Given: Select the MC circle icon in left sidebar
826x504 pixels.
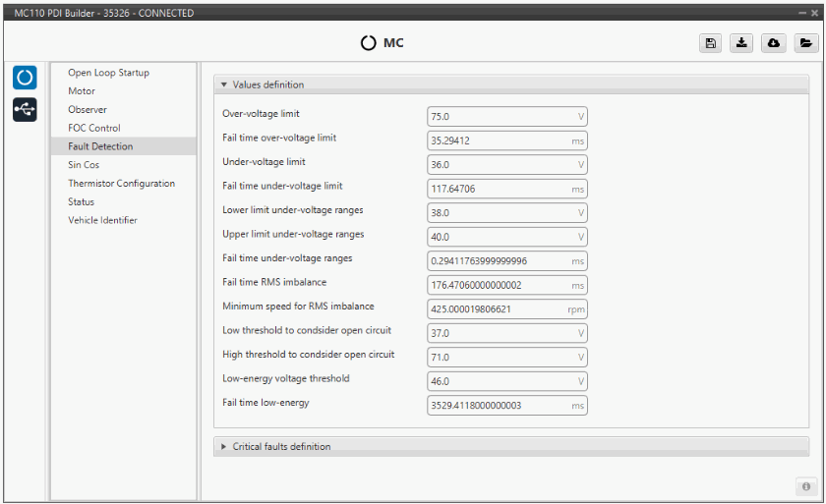Looking at the screenshot, I should [x=26, y=78].
